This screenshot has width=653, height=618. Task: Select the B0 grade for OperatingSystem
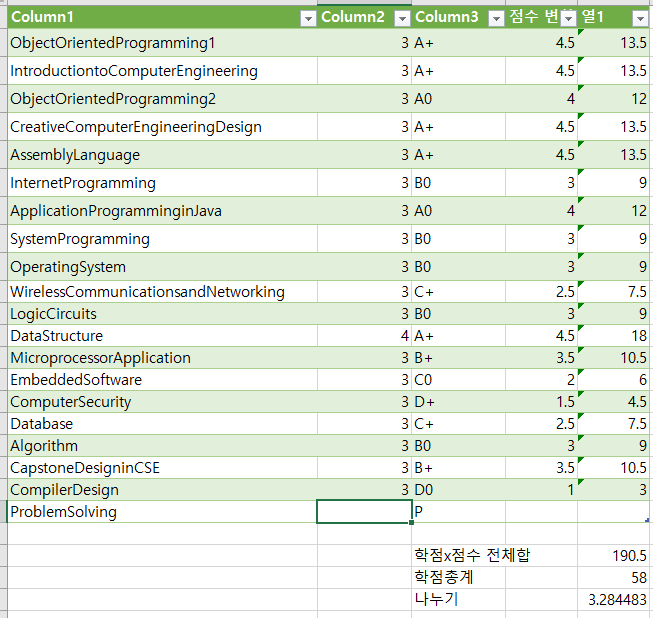point(459,267)
